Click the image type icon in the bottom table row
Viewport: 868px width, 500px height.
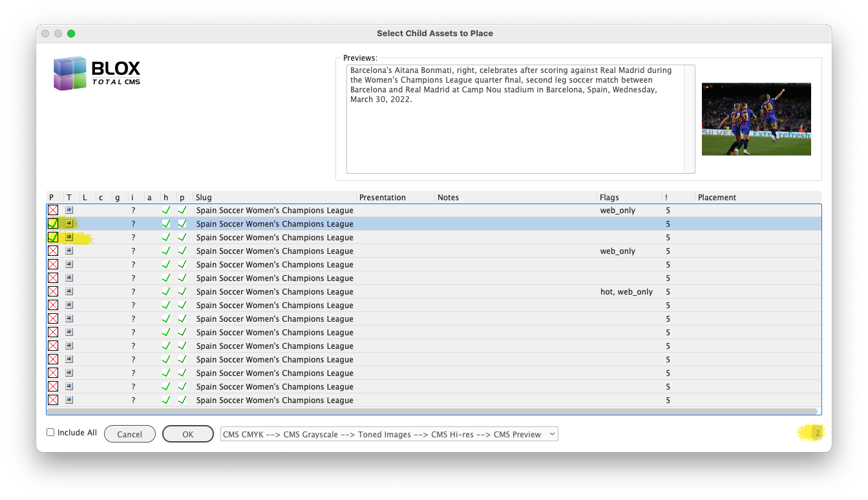point(69,400)
